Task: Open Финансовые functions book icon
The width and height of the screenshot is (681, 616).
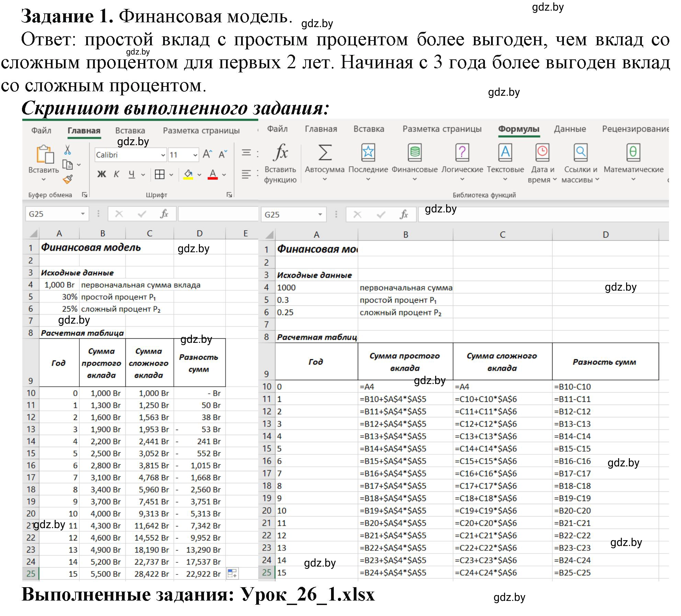Action: [415, 152]
